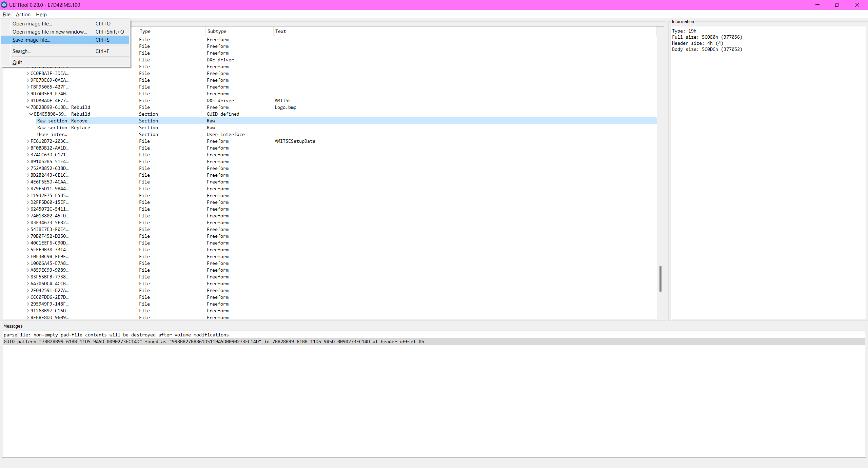Select the Raw section marked Replace
This screenshot has width=868, height=468.
tap(52, 128)
